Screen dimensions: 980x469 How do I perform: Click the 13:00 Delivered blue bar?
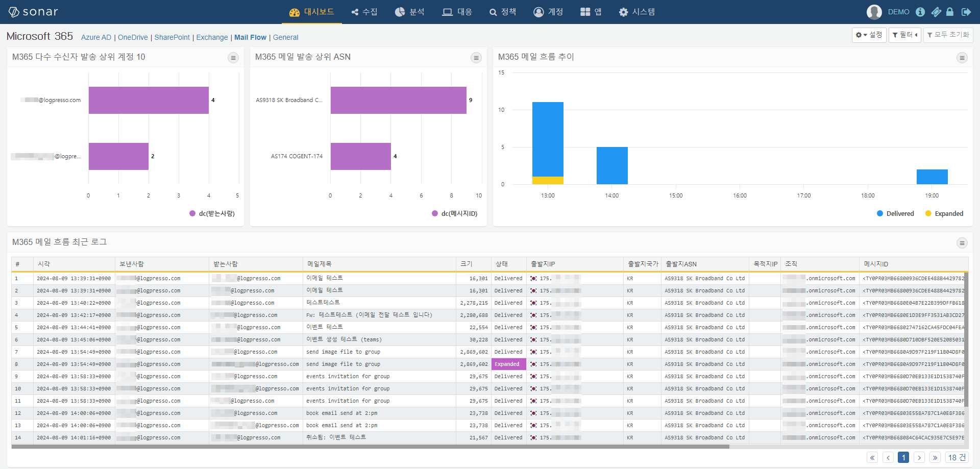tap(548, 139)
